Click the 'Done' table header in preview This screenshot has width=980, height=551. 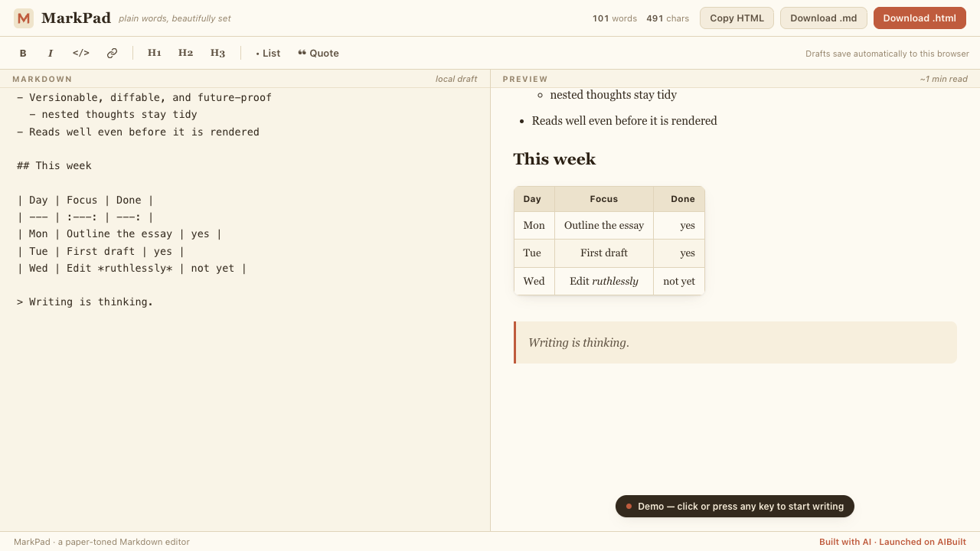679,199
